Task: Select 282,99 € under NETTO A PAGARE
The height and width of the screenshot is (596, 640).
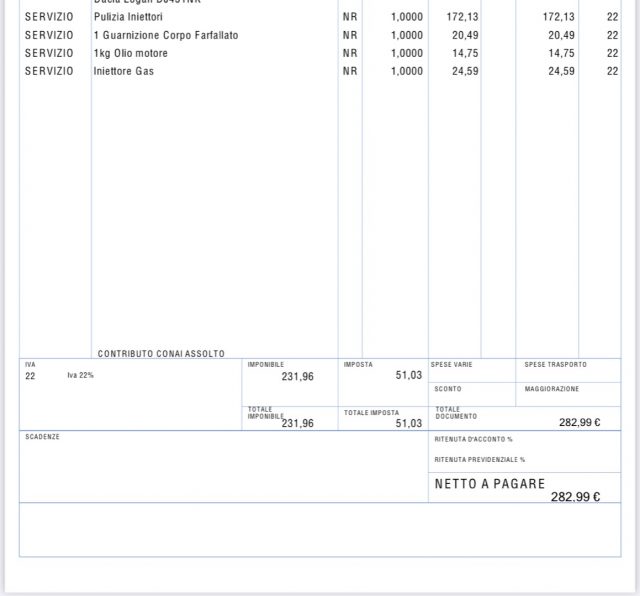Action: (576, 497)
